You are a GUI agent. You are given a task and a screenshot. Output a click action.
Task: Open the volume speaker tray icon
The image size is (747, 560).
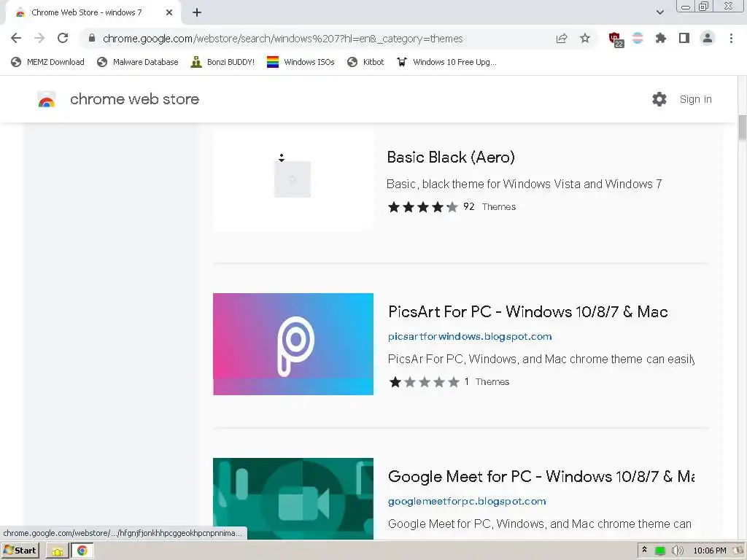pos(677,551)
